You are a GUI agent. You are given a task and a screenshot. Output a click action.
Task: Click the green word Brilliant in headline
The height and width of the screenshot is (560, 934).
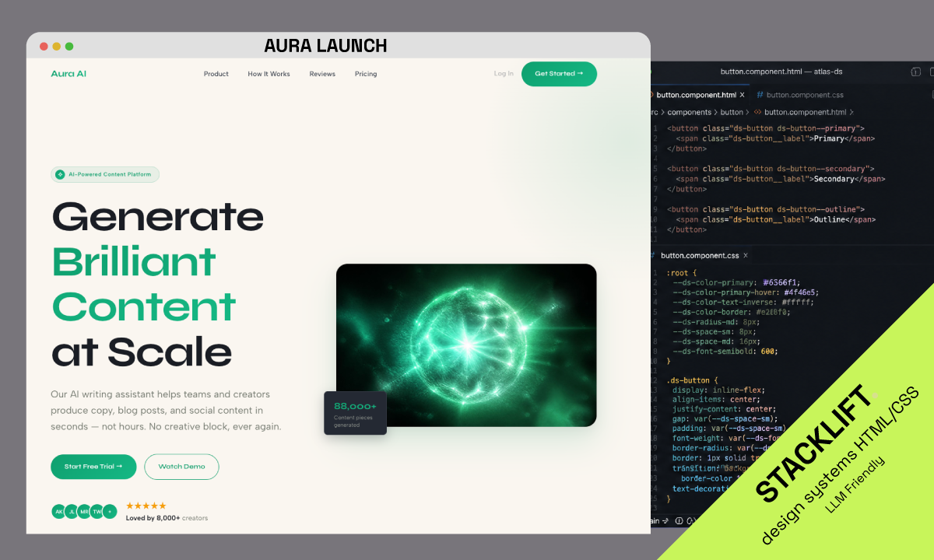pos(133,261)
